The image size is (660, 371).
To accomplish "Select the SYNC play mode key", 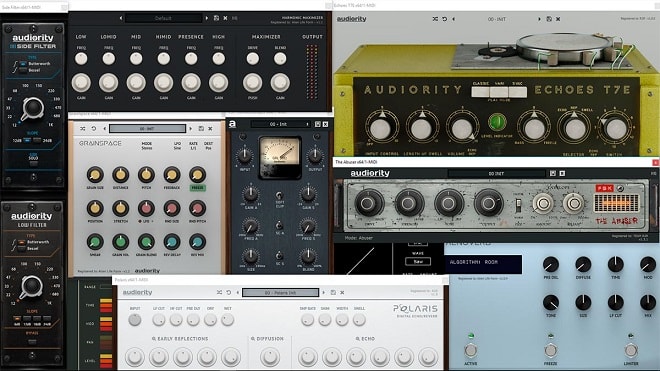I will click(517, 92).
